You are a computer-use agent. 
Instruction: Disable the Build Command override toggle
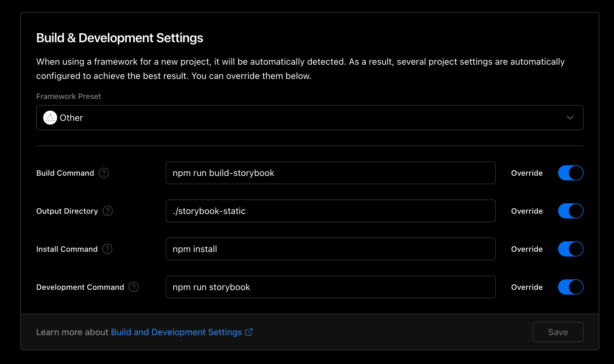click(x=571, y=173)
